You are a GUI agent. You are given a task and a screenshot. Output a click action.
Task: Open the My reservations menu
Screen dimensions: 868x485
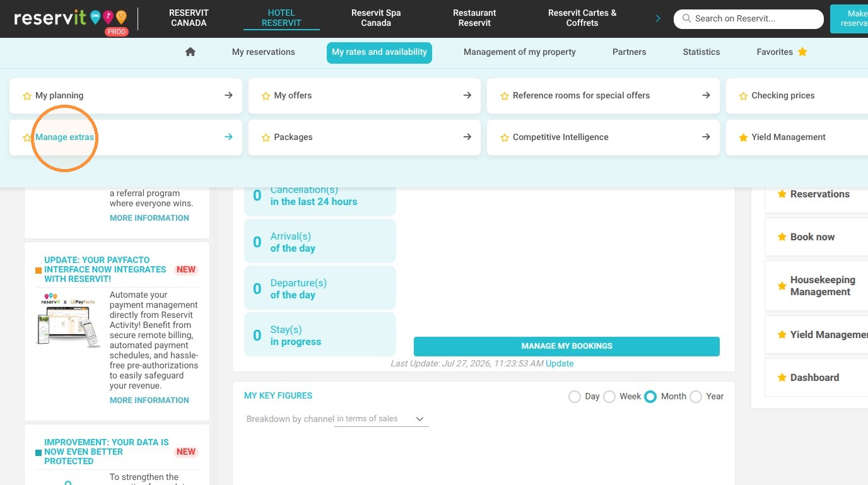(x=264, y=52)
